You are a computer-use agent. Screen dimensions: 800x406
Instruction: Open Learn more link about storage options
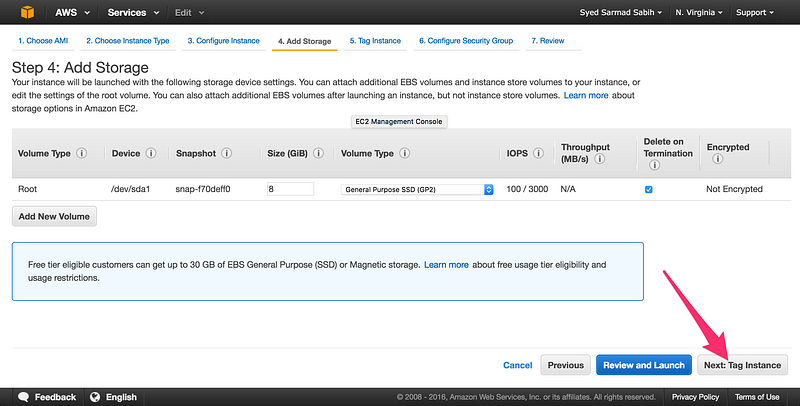pyautogui.click(x=586, y=95)
